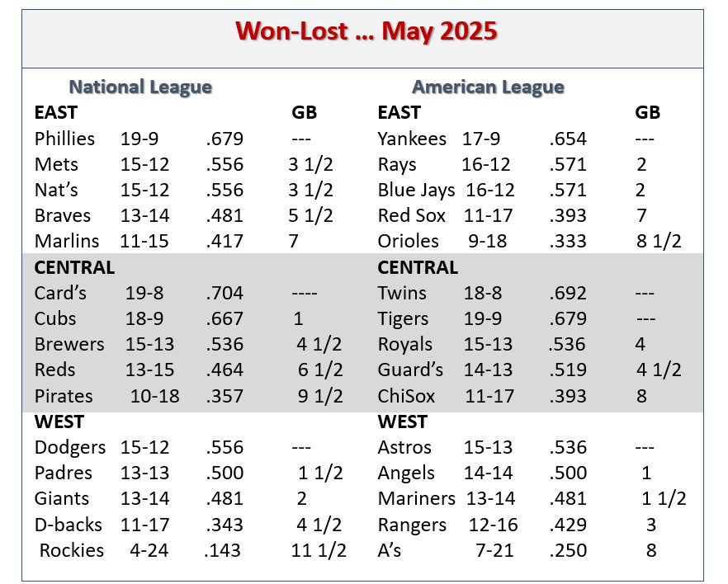The height and width of the screenshot is (584, 728).
Task: Click the D-backs .343 percentage
Action: (x=225, y=525)
